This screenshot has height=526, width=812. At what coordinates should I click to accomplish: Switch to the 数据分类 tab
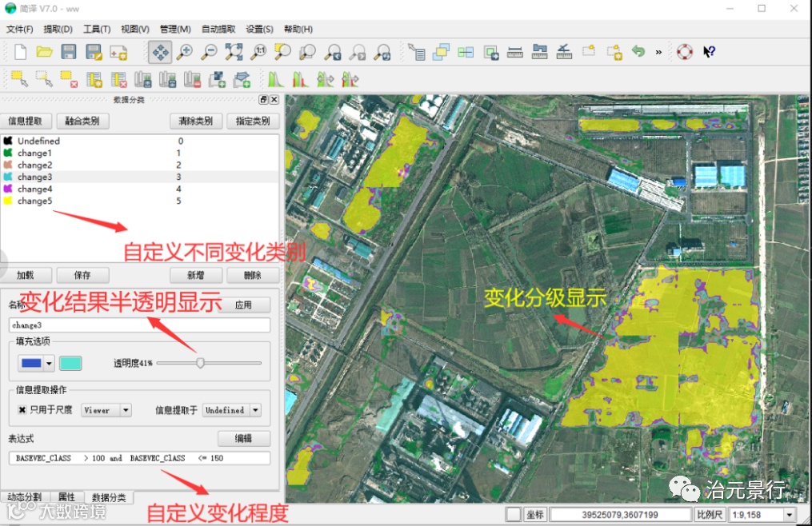109,497
